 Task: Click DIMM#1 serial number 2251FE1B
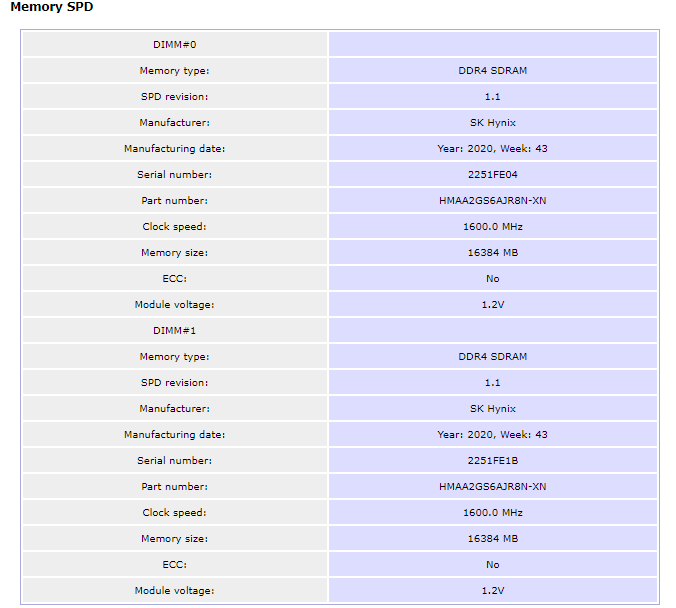click(x=493, y=461)
